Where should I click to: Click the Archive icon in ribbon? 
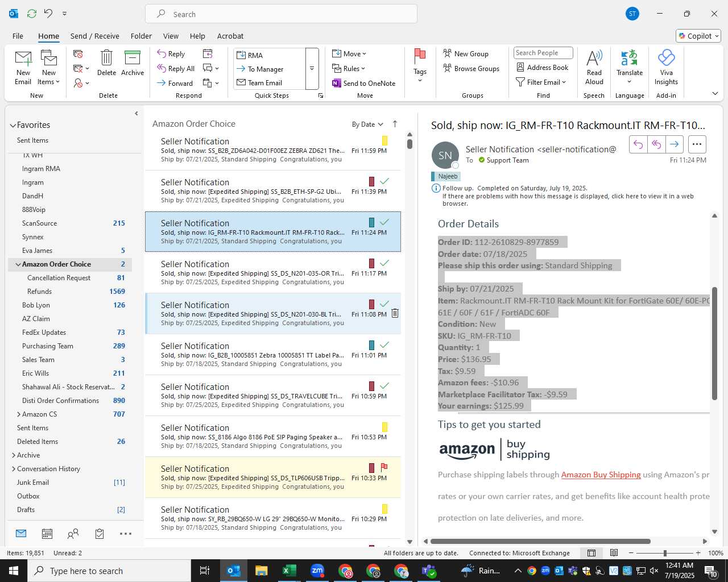click(132, 58)
